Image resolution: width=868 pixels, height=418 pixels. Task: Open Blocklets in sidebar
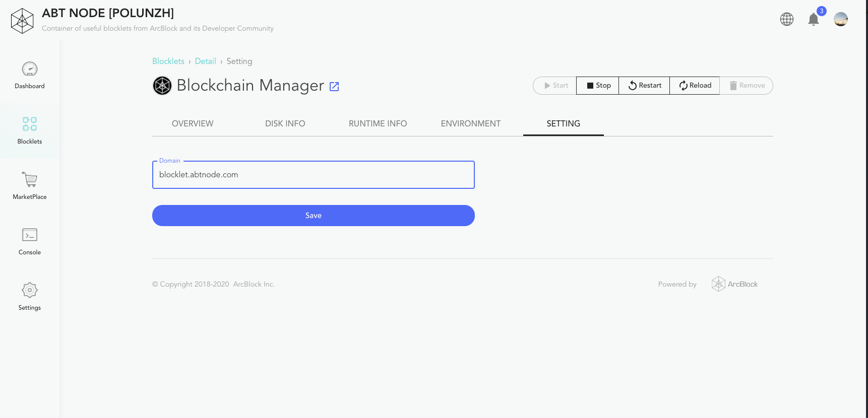tap(30, 131)
